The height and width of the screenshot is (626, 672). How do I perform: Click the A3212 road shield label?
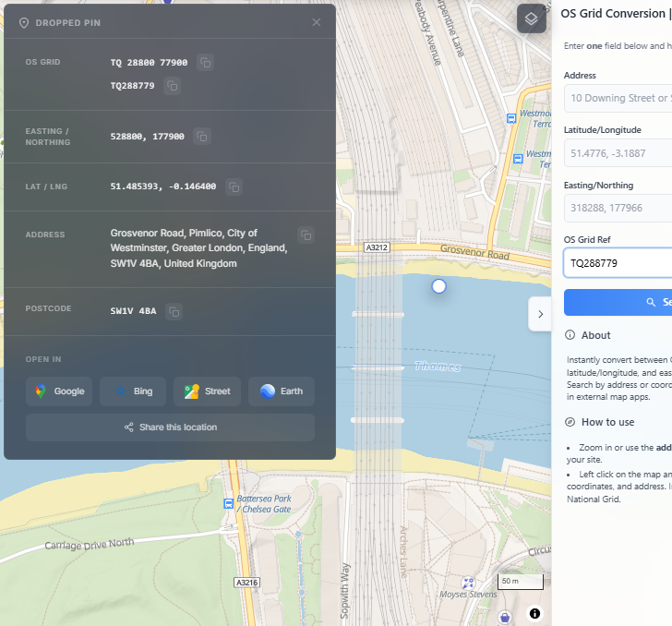[377, 247]
